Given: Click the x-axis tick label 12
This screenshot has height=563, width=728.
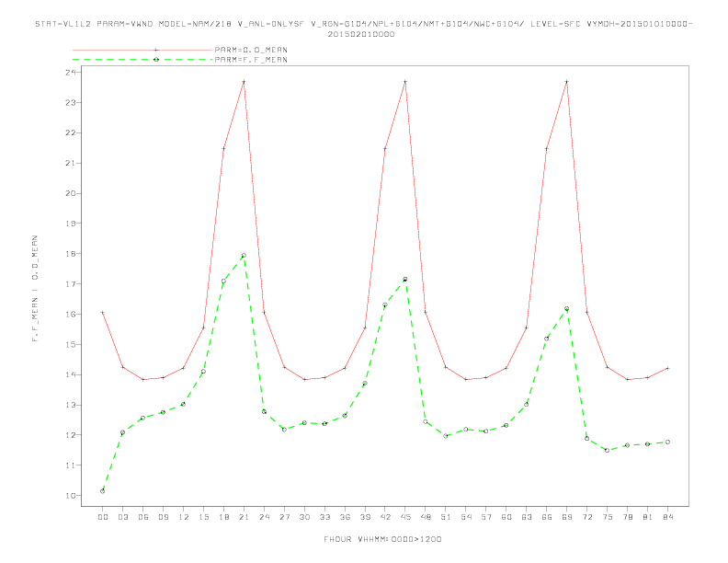Looking at the screenshot, I should (184, 517).
